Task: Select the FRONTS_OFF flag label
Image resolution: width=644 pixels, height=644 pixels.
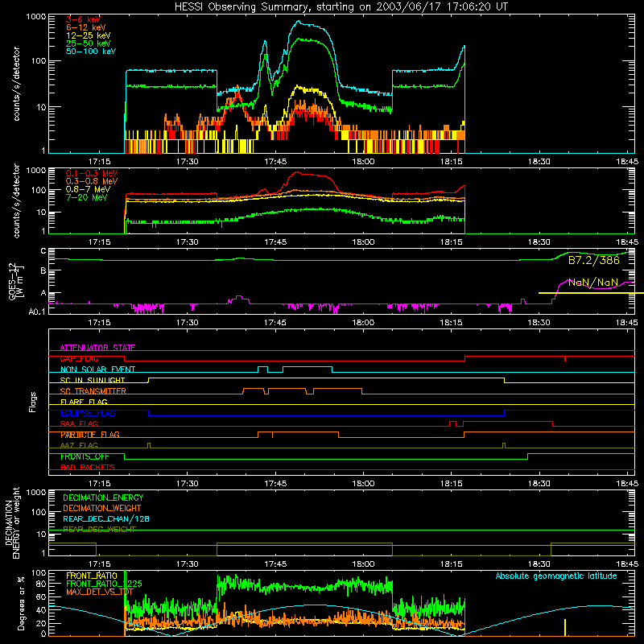Action: tap(85, 456)
